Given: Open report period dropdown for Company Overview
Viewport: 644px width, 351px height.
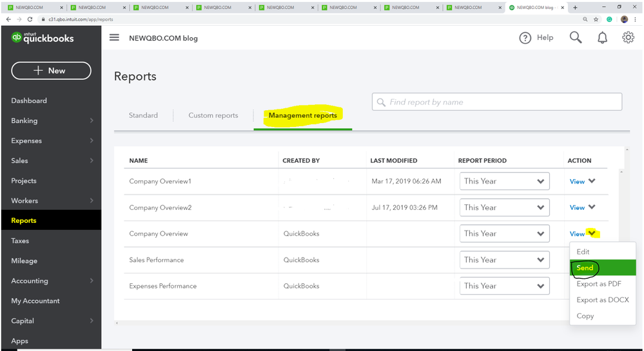Looking at the screenshot, I should (x=504, y=234).
